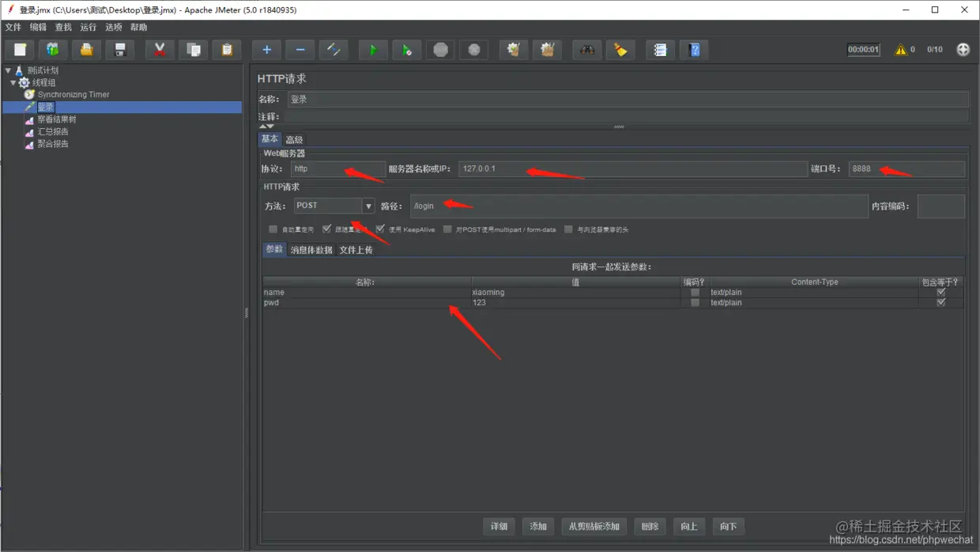Toggle the 编码 checkbox in pwd row
The image size is (980, 552).
point(695,303)
